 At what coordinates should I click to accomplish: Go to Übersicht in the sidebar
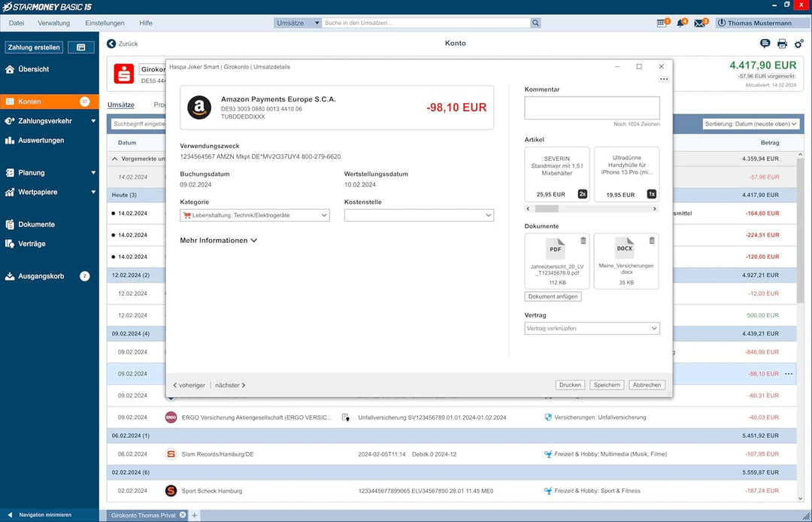pos(34,69)
